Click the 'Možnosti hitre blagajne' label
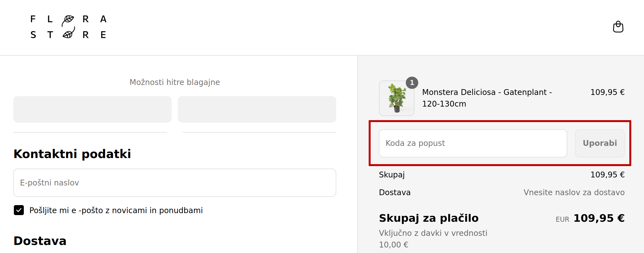Screen dimensions: 644x253 [x=175, y=82]
